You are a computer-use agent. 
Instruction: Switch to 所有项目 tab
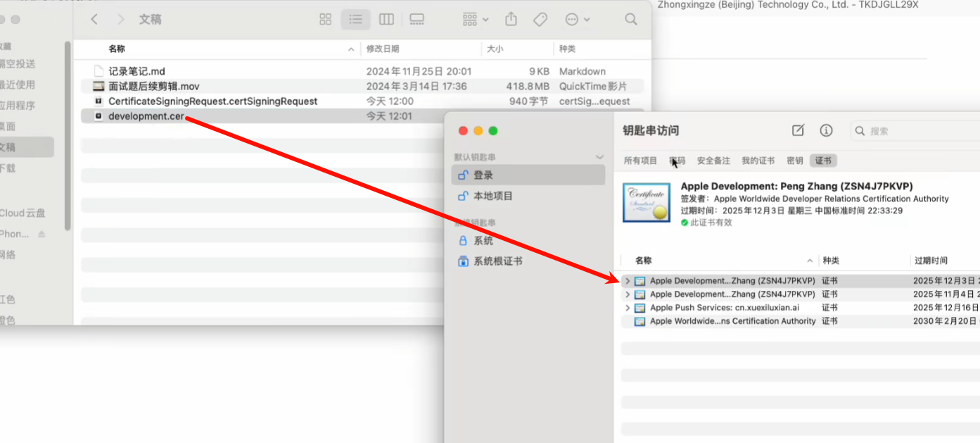tap(640, 161)
